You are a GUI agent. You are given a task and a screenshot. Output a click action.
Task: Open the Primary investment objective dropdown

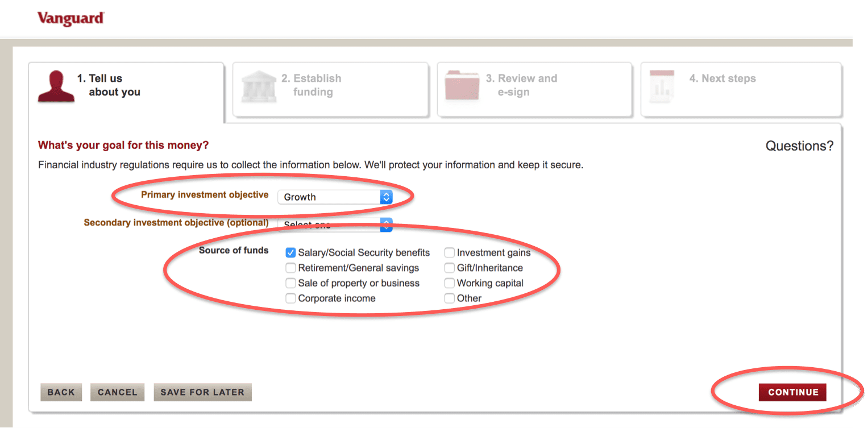point(335,197)
